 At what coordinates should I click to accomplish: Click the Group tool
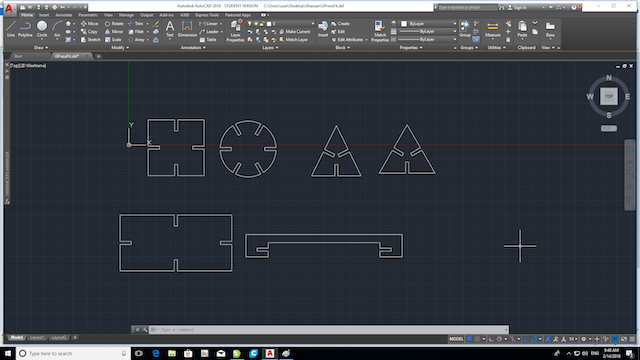[x=465, y=29]
